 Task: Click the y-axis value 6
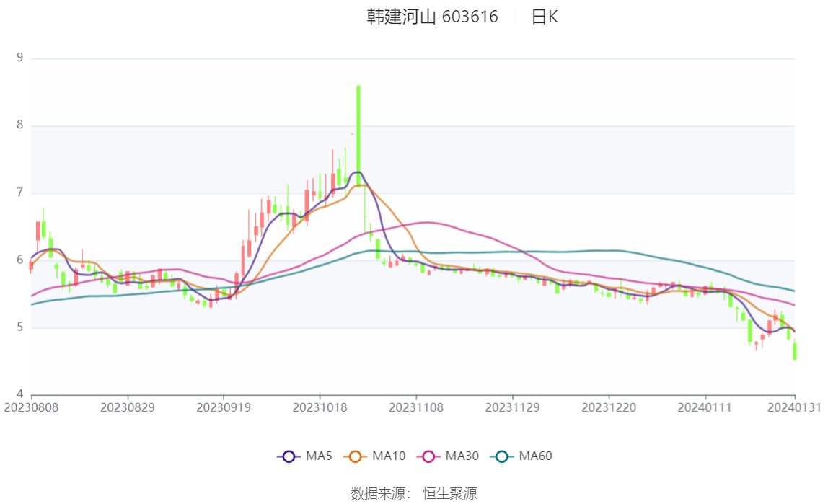click(20, 260)
